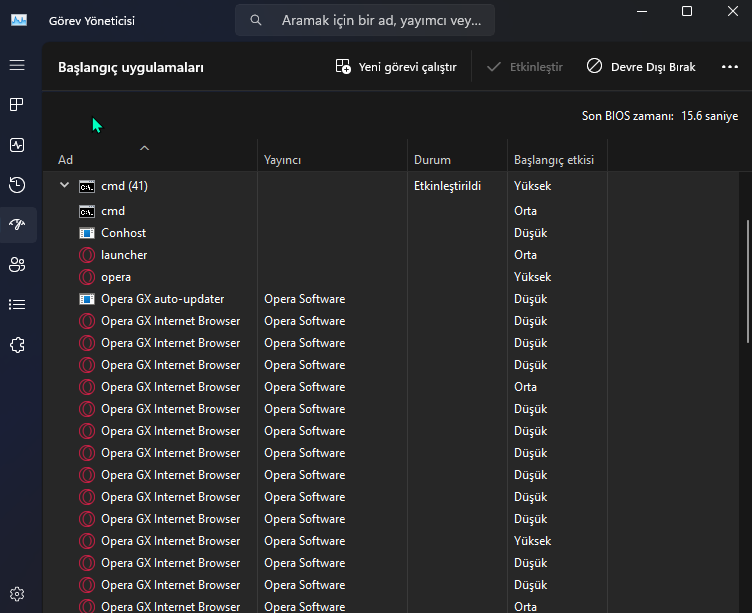752x613 pixels.
Task: Click the 'Devre Dışı Bırak' circle-slash icon
Action: point(594,66)
